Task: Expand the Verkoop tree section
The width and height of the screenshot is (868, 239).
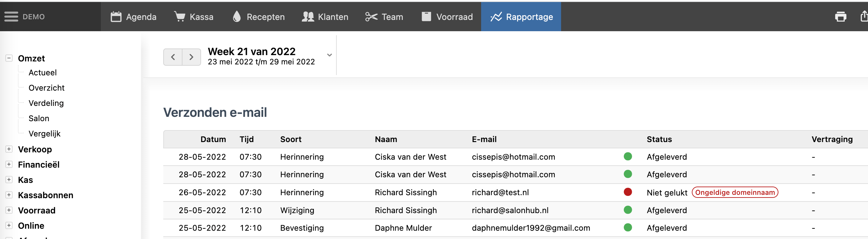Action: (x=9, y=149)
